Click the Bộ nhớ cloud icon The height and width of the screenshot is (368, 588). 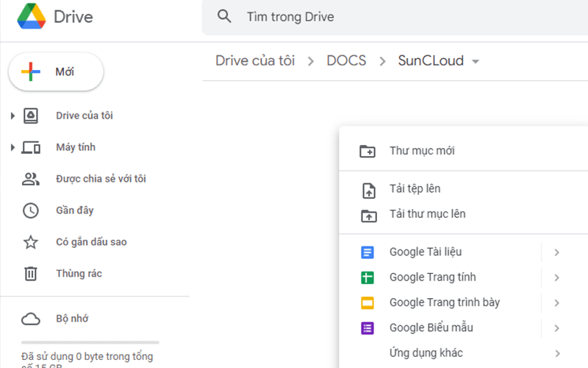[31, 319]
